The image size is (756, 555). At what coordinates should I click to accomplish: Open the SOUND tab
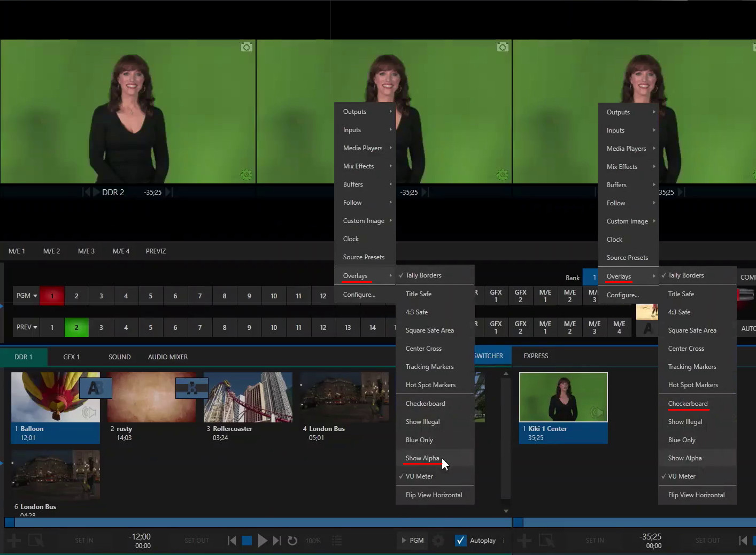point(120,357)
